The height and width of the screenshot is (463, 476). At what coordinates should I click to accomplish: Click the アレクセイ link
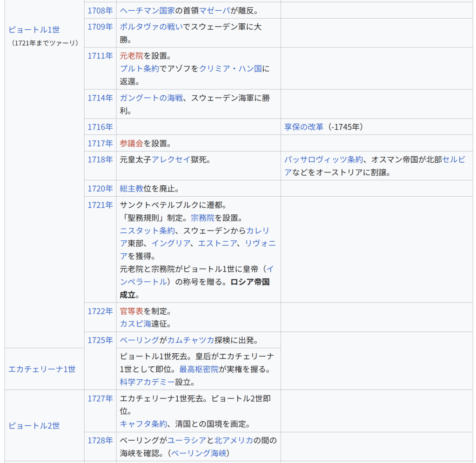(171, 159)
